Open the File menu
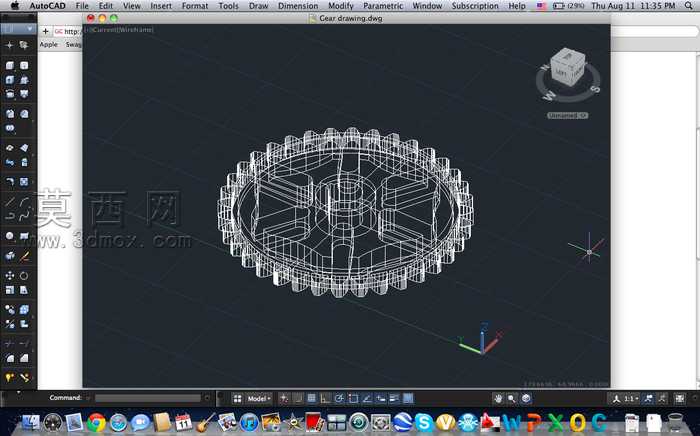 tap(82, 6)
